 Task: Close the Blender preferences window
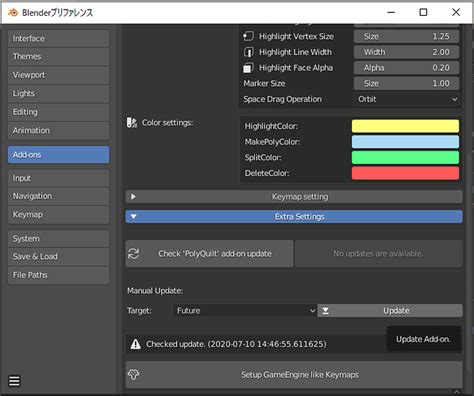(x=456, y=12)
